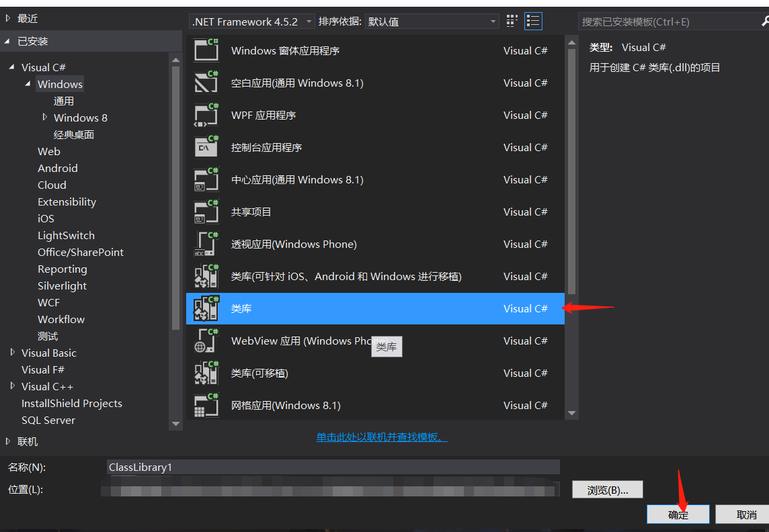Screen dimensions: 769x532
Task: Click the ClassLibrary1 name input field
Action: [x=333, y=467]
